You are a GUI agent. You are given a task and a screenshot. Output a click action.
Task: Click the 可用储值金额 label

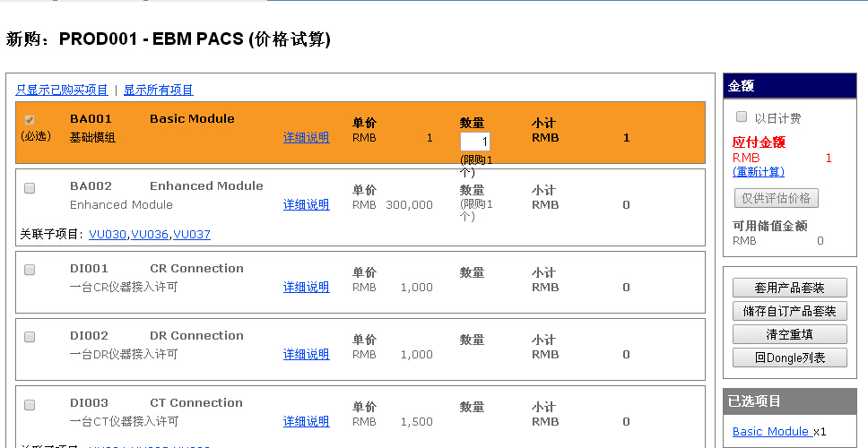click(770, 226)
